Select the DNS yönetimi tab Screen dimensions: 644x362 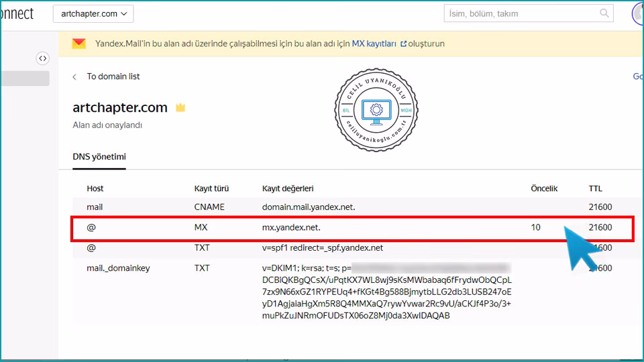pos(99,157)
